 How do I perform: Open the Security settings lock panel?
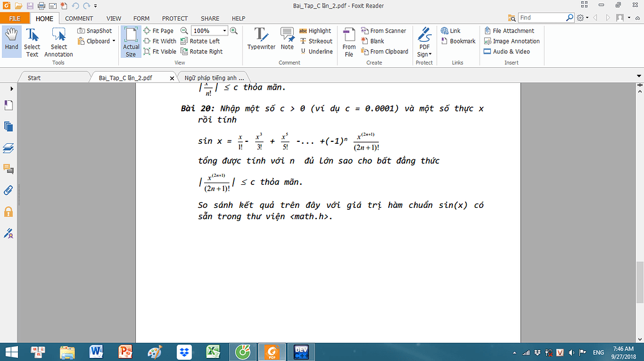[9, 212]
